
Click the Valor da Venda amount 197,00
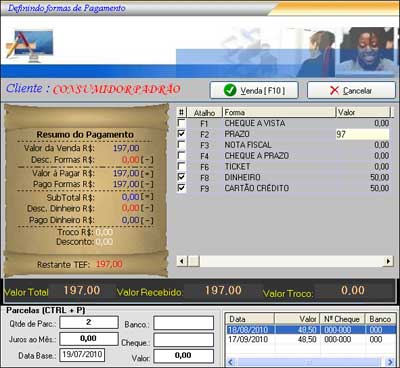[126, 148]
